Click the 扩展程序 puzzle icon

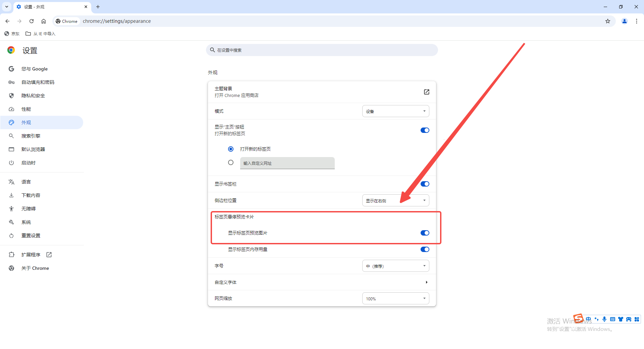tap(11, 255)
